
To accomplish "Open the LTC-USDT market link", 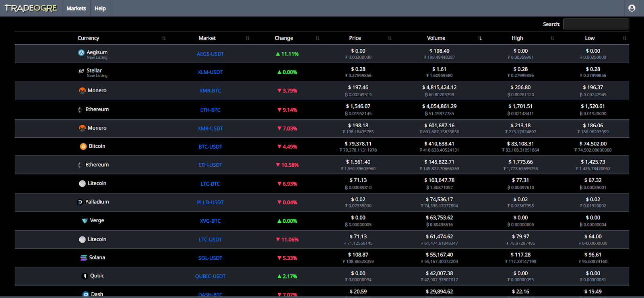I will coord(210,240).
